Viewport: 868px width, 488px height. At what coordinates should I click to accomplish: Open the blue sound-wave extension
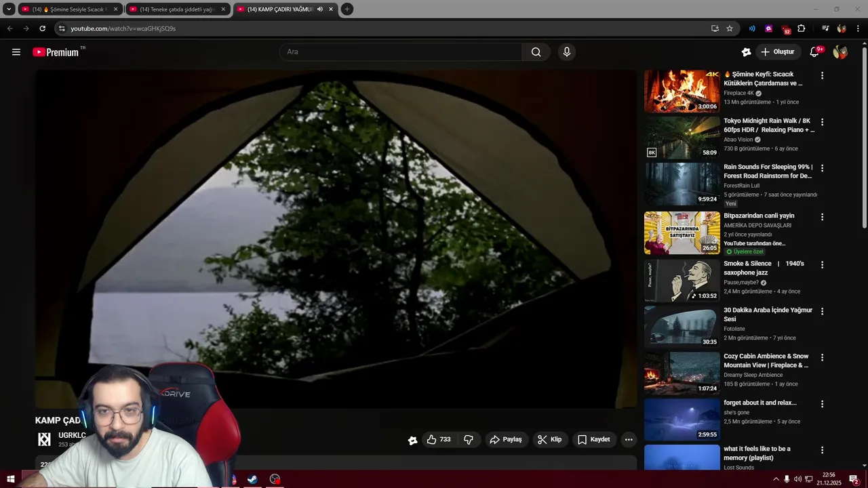tap(752, 28)
